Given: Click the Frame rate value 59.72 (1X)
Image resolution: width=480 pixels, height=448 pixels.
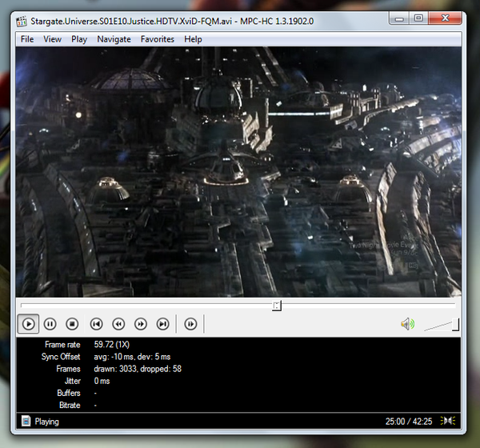Looking at the screenshot, I should pyautogui.click(x=112, y=345).
